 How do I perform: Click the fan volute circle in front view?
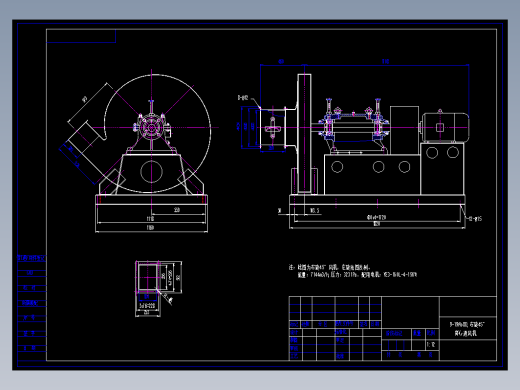(x=157, y=134)
